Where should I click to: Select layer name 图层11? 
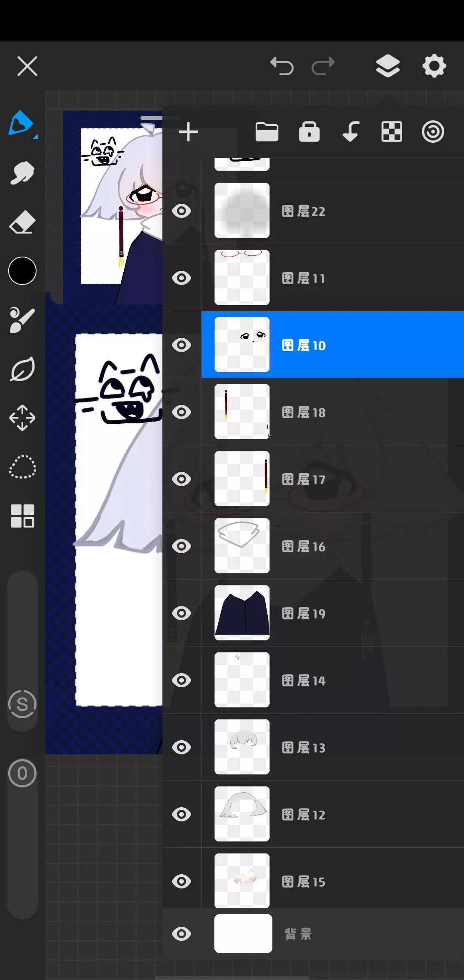pos(303,278)
